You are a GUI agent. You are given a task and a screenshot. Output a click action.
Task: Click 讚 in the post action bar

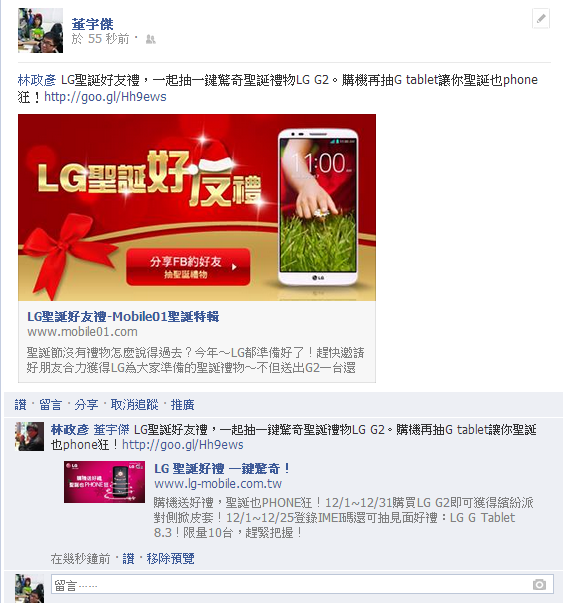20,405
